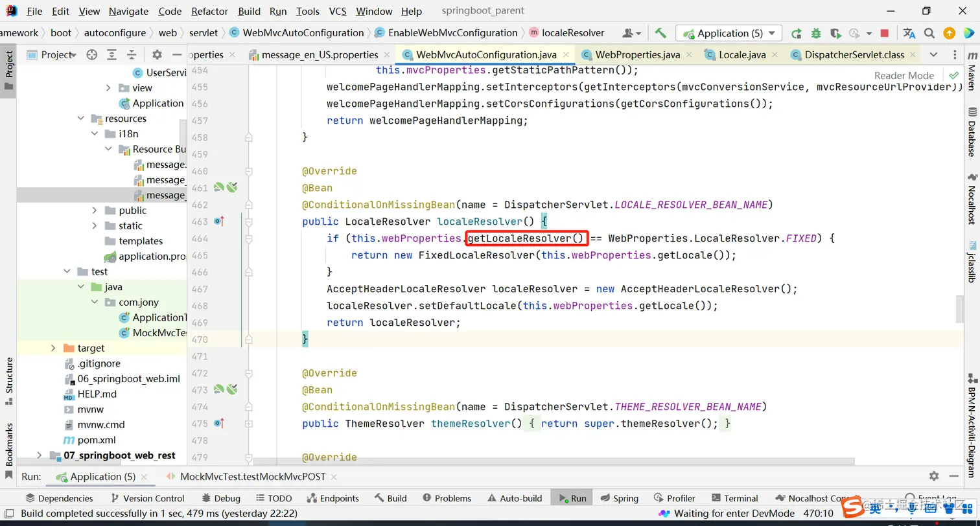Viewport: 980px width, 526px height.
Task: Open the Endpoints tool window
Action: tap(332, 498)
